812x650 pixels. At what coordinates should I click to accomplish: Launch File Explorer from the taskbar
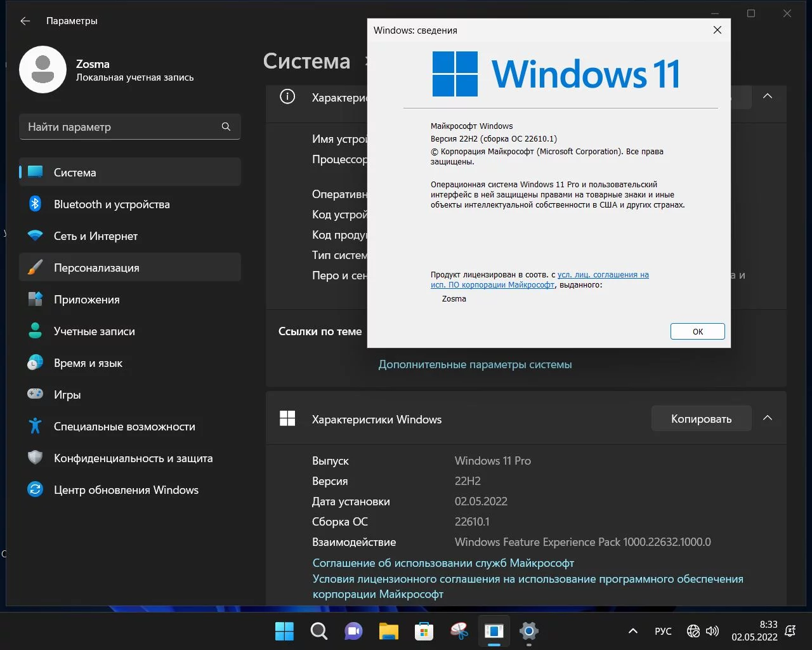(x=388, y=631)
